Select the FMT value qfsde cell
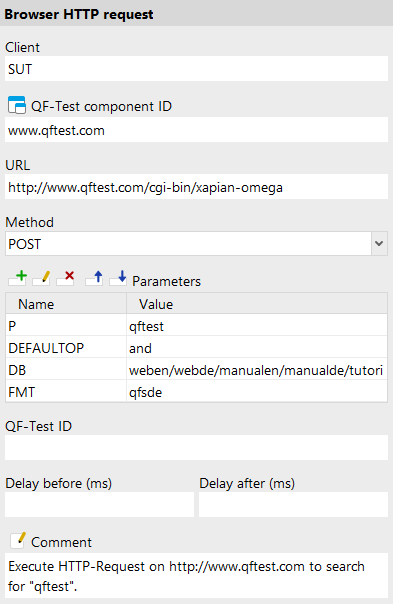393x604 pixels. (x=257, y=392)
